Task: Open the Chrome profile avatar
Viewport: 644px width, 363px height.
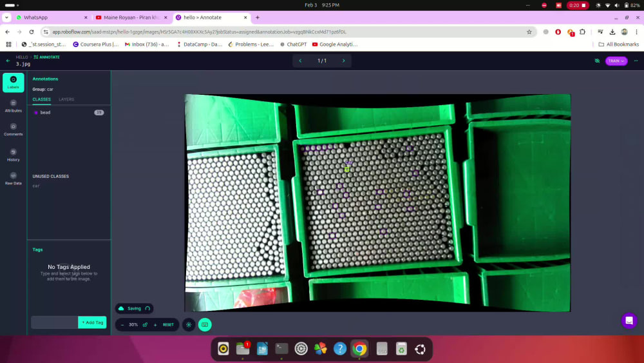Action: click(x=624, y=32)
